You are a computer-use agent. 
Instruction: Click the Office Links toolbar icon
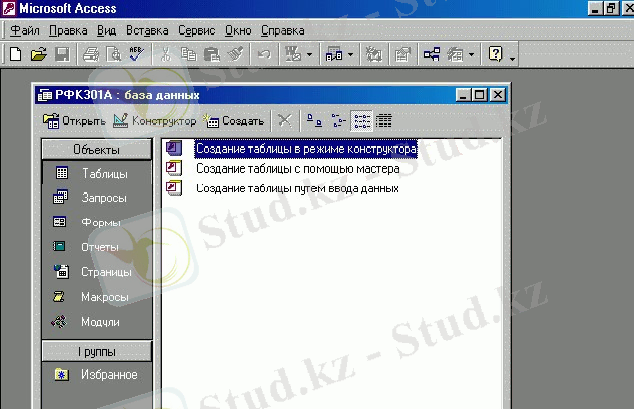(293, 54)
